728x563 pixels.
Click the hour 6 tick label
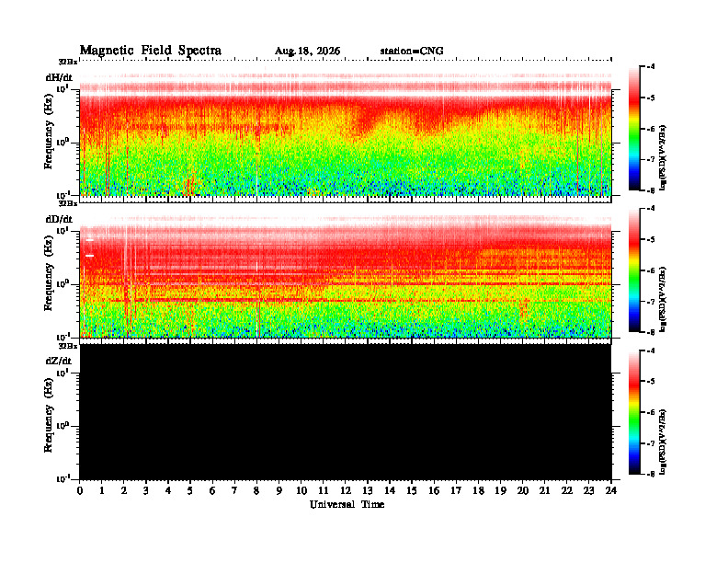212,491
